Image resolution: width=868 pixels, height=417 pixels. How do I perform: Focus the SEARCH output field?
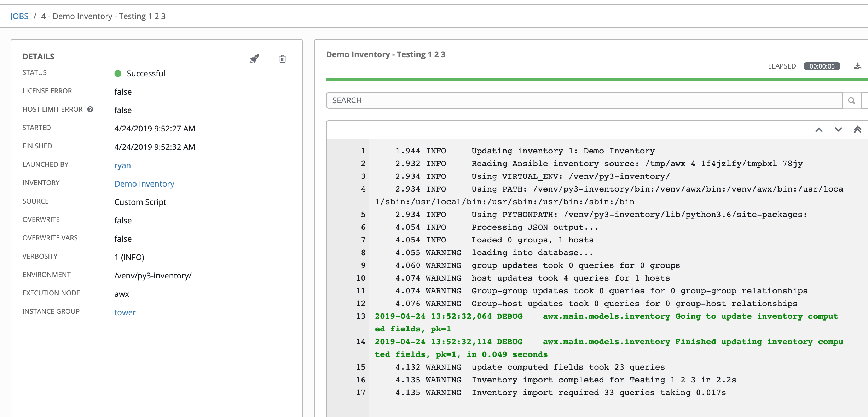584,101
